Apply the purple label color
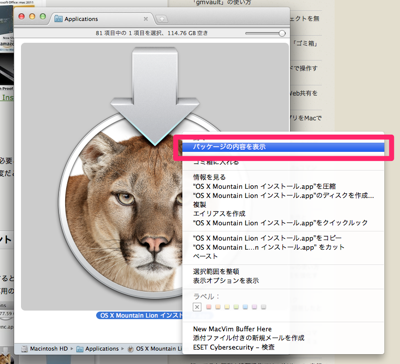Image resolution: width=400 pixels, height=364 pixels. click(x=254, y=307)
